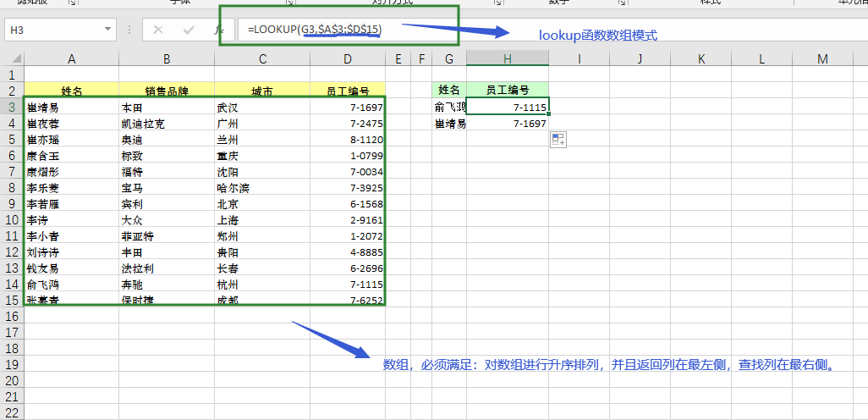Select row 10 header

coord(12,220)
